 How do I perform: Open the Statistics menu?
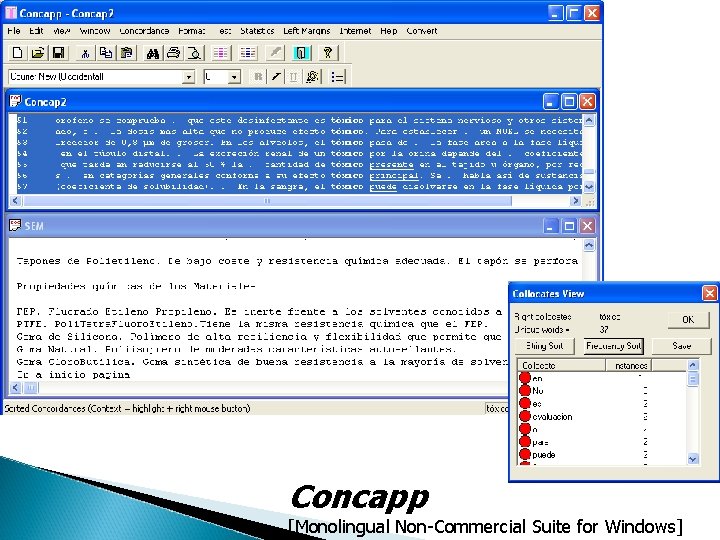[257, 31]
